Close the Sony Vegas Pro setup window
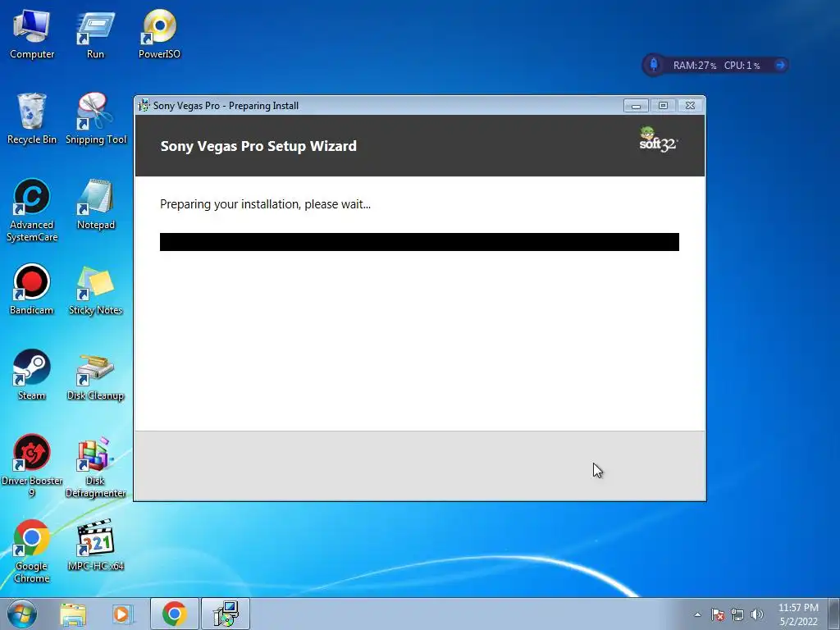The image size is (840, 630). point(690,106)
